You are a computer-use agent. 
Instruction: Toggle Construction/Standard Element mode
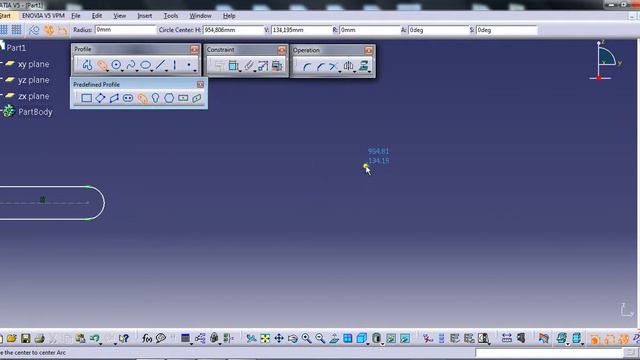(x=34, y=30)
